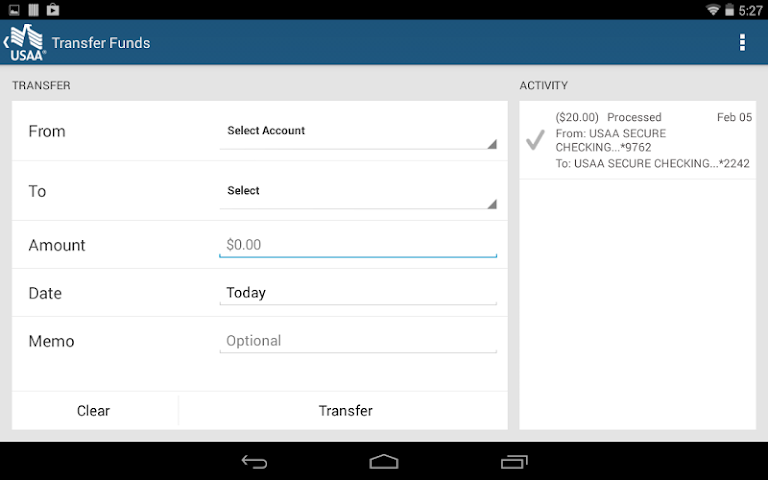Tap the Wi-Fi status icon
The width and height of the screenshot is (768, 480).
click(713, 10)
